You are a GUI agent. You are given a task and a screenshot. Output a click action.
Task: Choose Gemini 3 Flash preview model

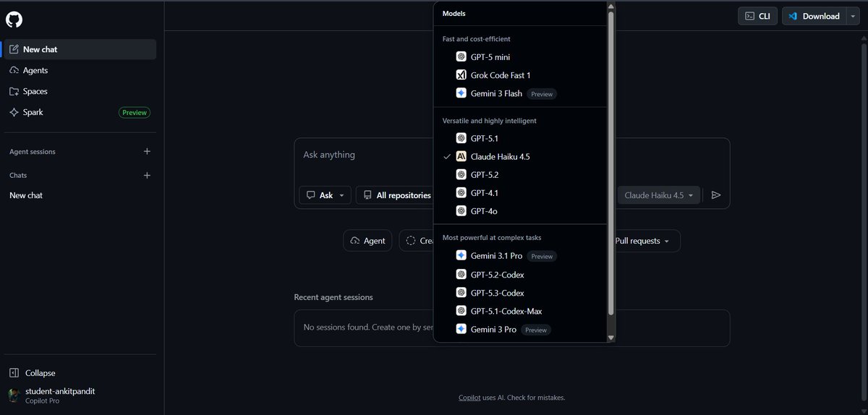tap(522, 93)
